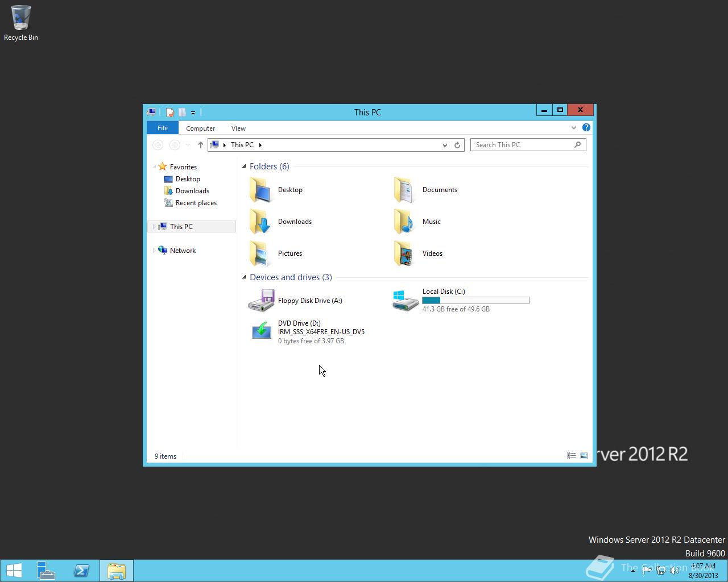Open address bar previous locations dropdown

tap(445, 145)
